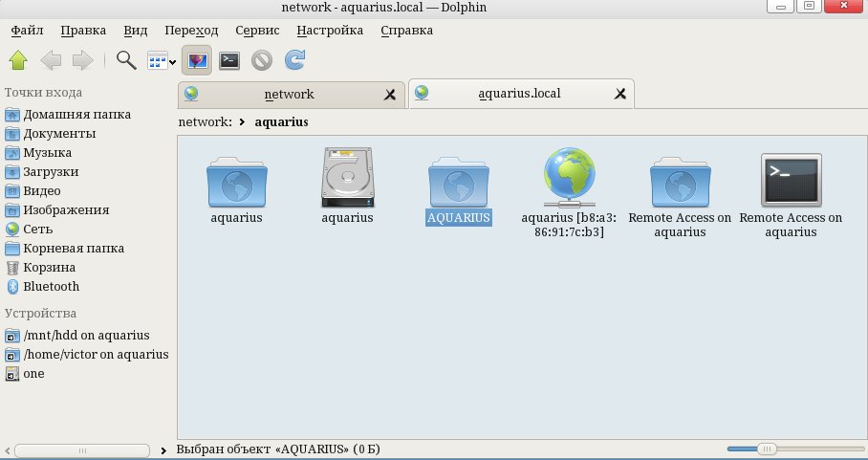Open /home/victor on aquarius device

tap(96, 355)
